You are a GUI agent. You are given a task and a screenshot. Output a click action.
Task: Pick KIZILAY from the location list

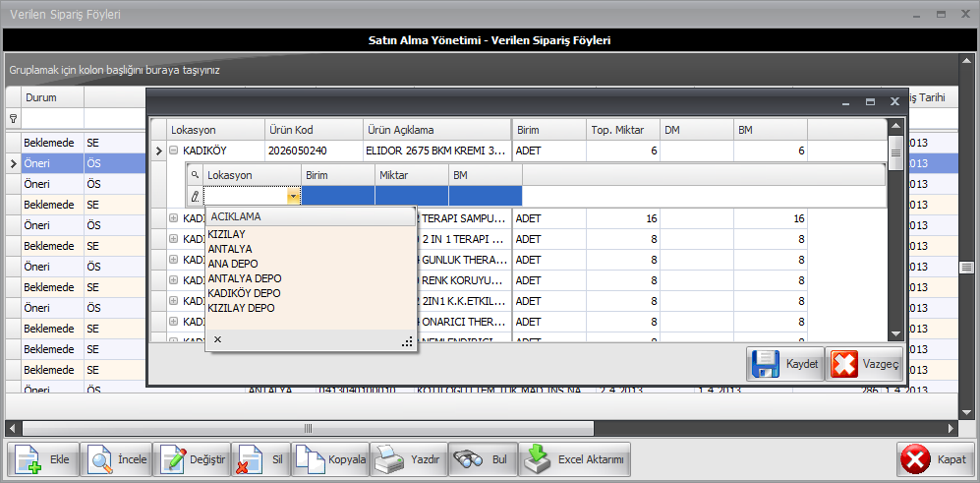click(x=227, y=234)
